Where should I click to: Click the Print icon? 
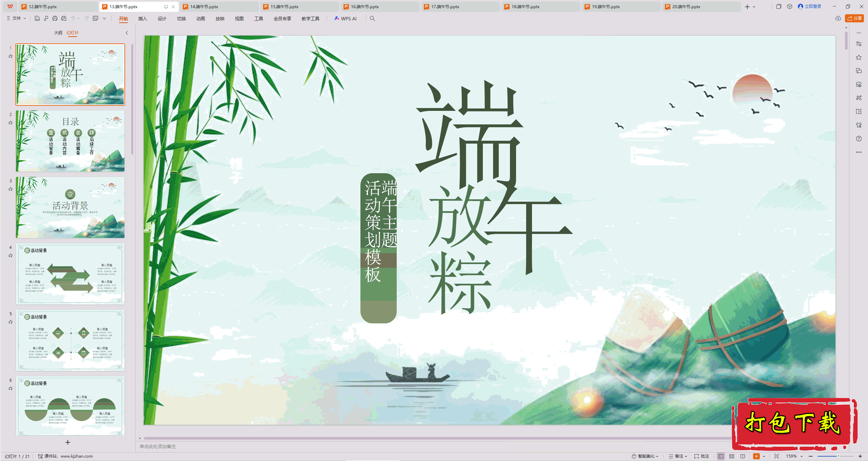pos(55,19)
